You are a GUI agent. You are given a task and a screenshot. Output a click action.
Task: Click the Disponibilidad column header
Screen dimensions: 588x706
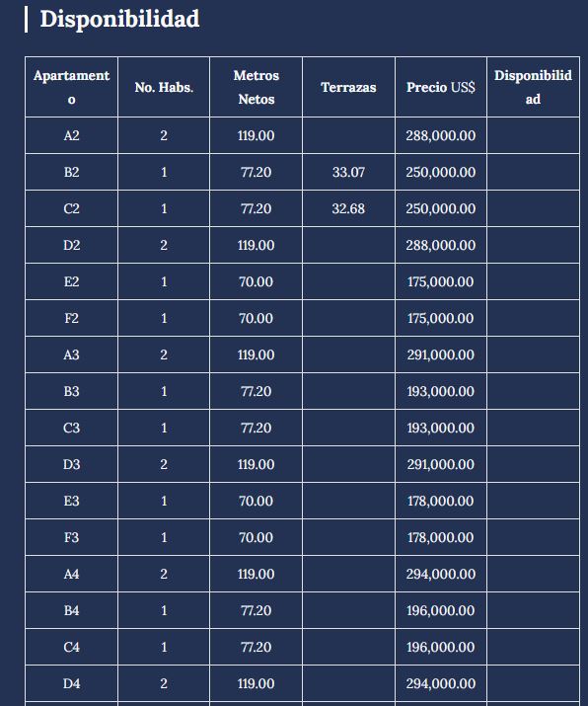[533, 87]
